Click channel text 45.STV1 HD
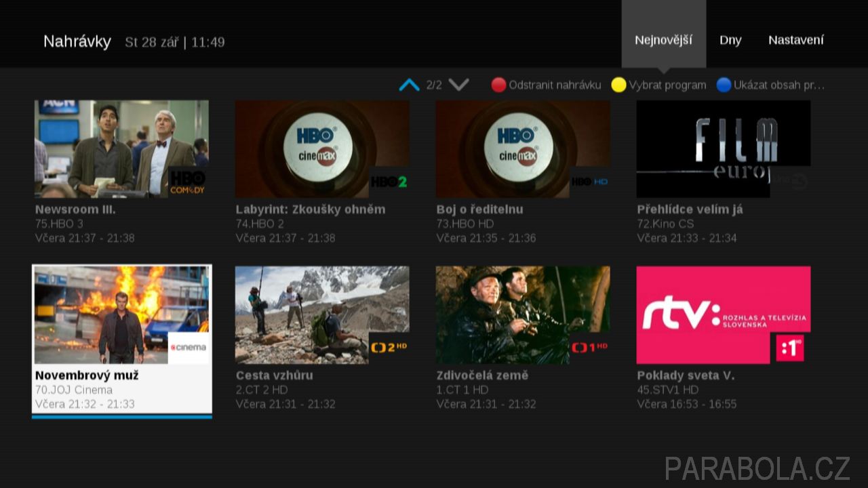The height and width of the screenshot is (488, 868). coord(668,390)
